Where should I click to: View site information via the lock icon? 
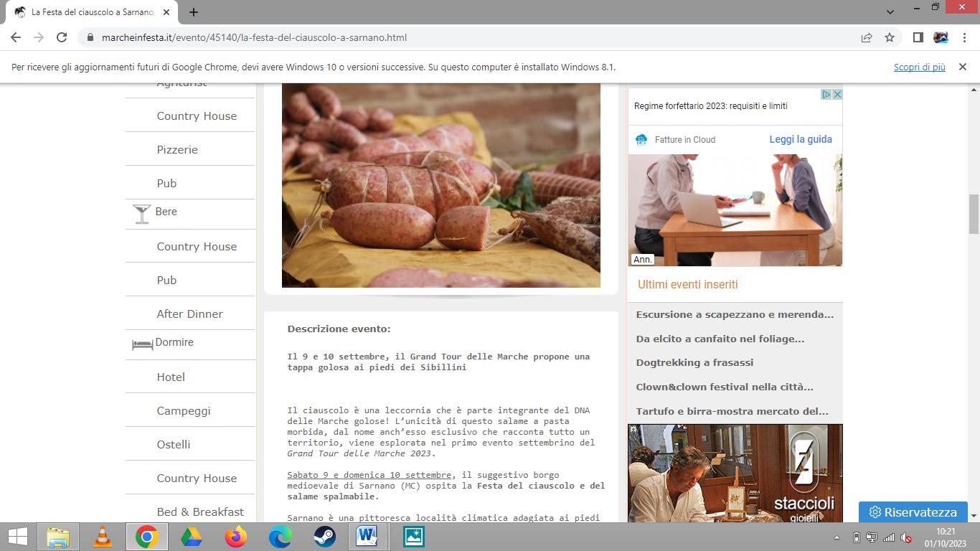coord(90,37)
